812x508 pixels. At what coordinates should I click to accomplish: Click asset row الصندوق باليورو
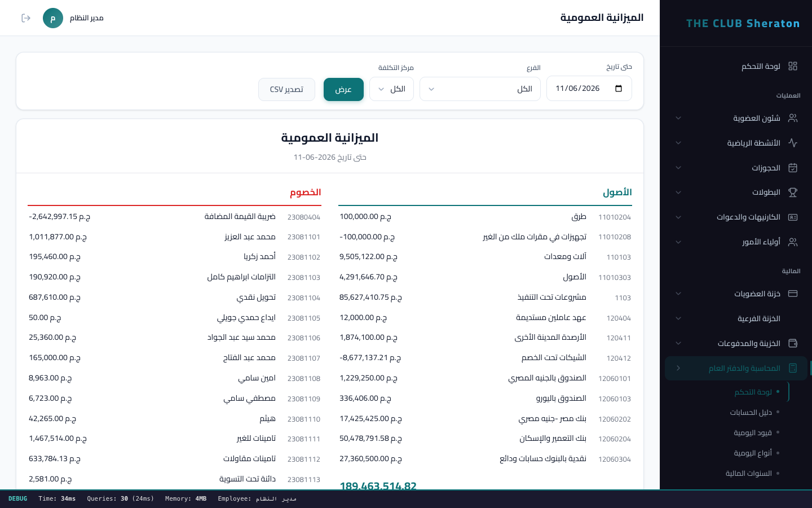pos(485,398)
